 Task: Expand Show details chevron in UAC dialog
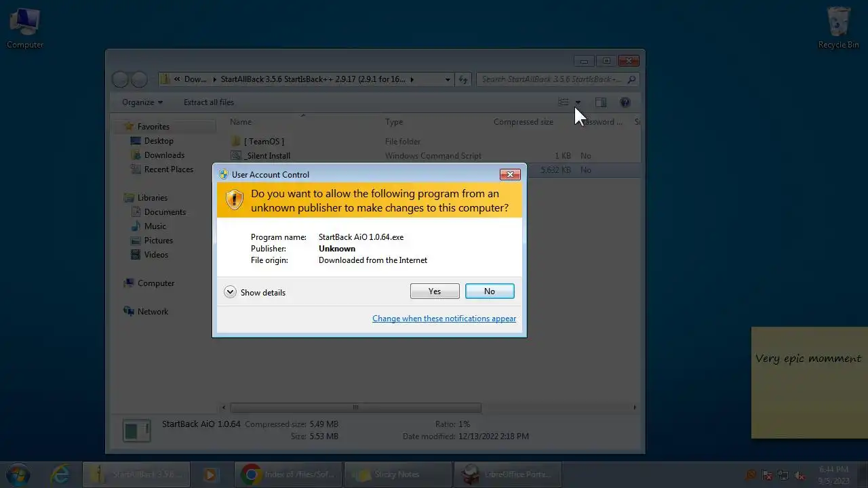(x=230, y=292)
